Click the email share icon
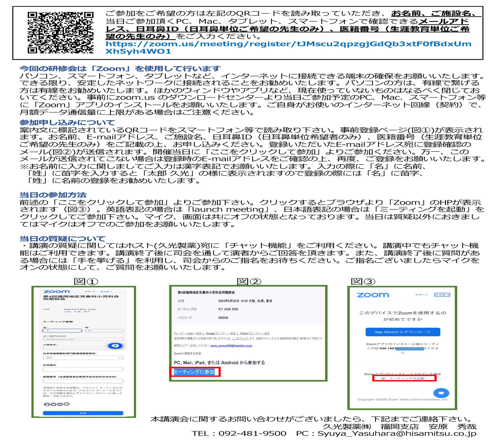This screenshot has height=448, width=493. [67, 404]
